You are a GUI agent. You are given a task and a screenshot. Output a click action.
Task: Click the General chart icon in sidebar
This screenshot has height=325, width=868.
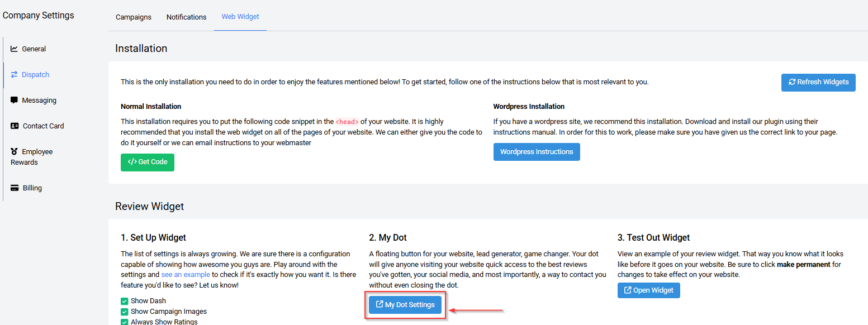tap(15, 49)
